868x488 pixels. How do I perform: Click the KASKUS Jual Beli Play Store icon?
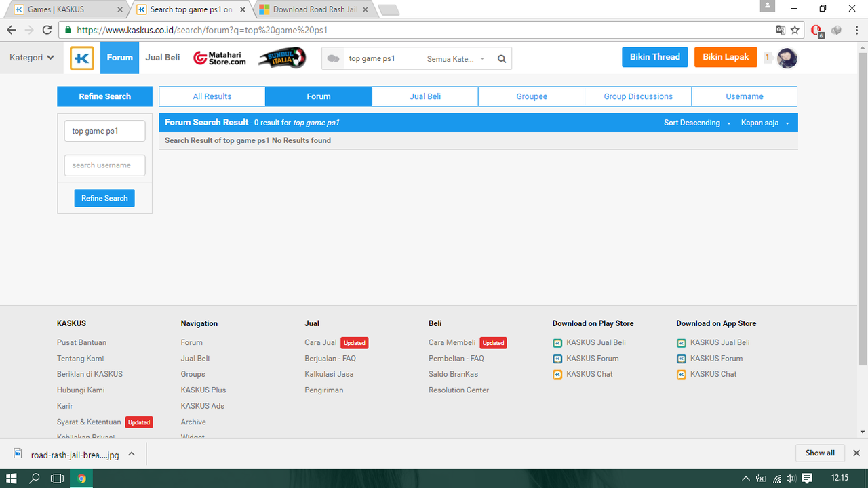click(x=557, y=343)
